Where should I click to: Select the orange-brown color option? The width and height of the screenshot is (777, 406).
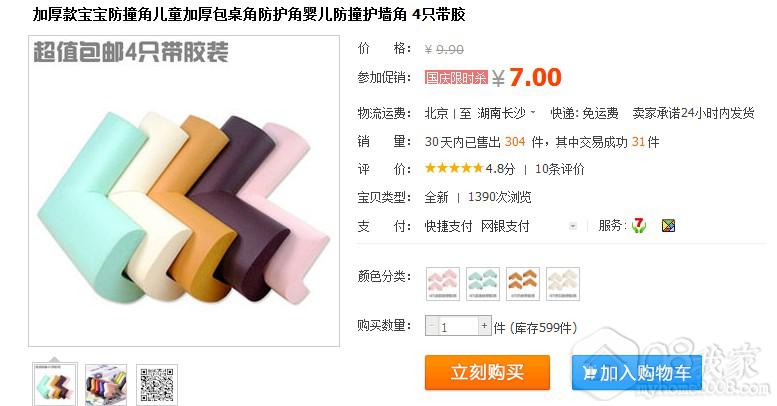(523, 284)
